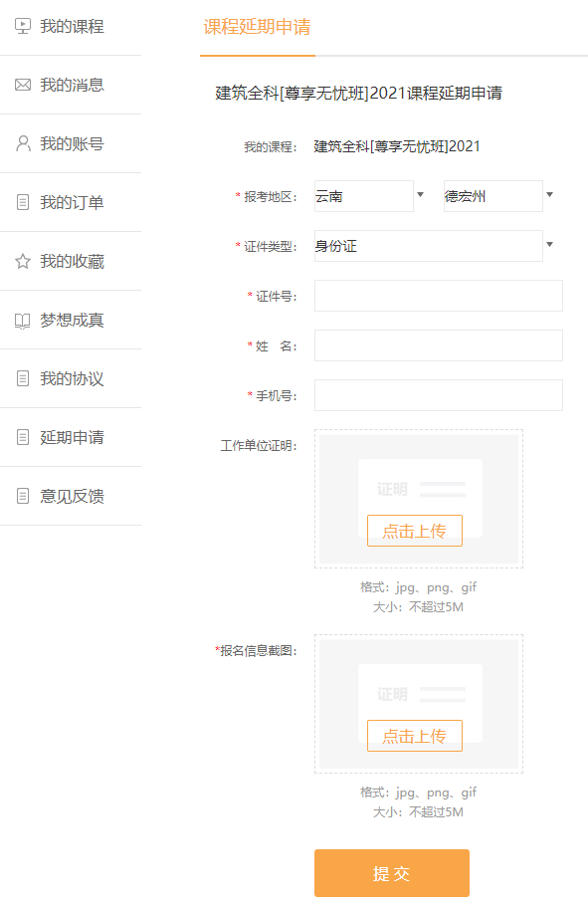588x907 pixels.
Task: Focus the 证件号 input field
Action: tap(438, 296)
